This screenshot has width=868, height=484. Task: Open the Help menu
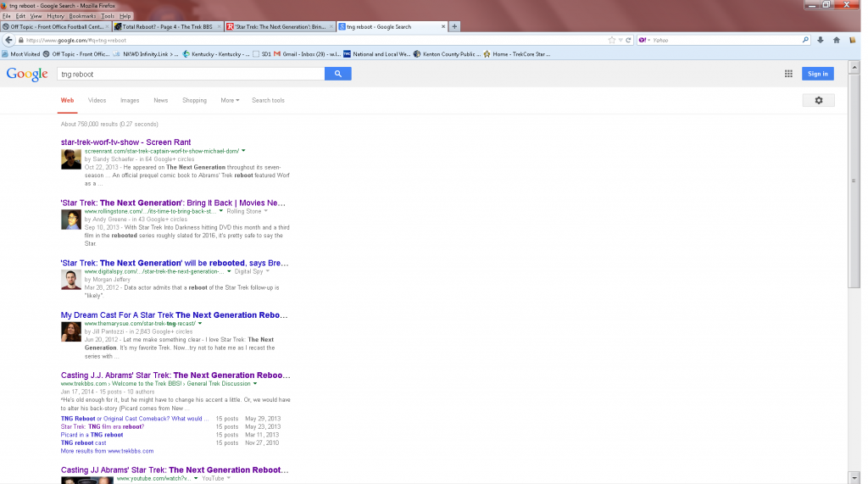125,16
